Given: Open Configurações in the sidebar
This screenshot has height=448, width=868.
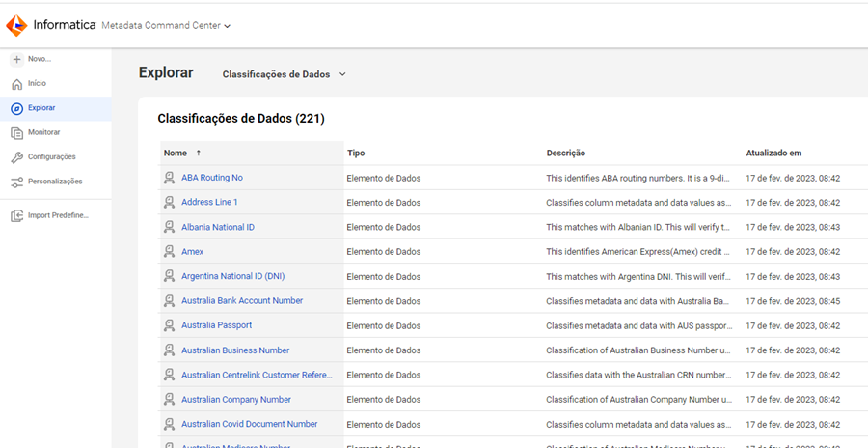Looking at the screenshot, I should [52, 157].
